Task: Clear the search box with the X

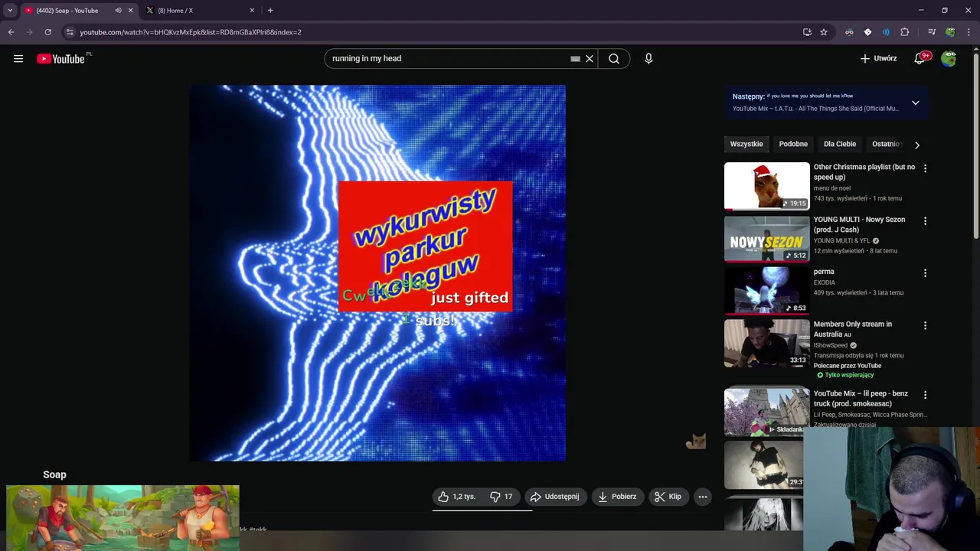Action: [590, 59]
